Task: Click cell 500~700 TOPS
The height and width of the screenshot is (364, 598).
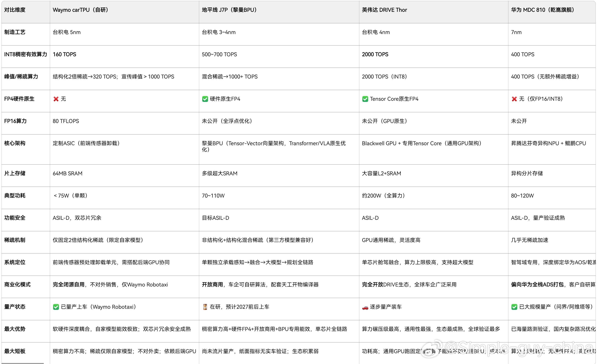Action: (219, 54)
